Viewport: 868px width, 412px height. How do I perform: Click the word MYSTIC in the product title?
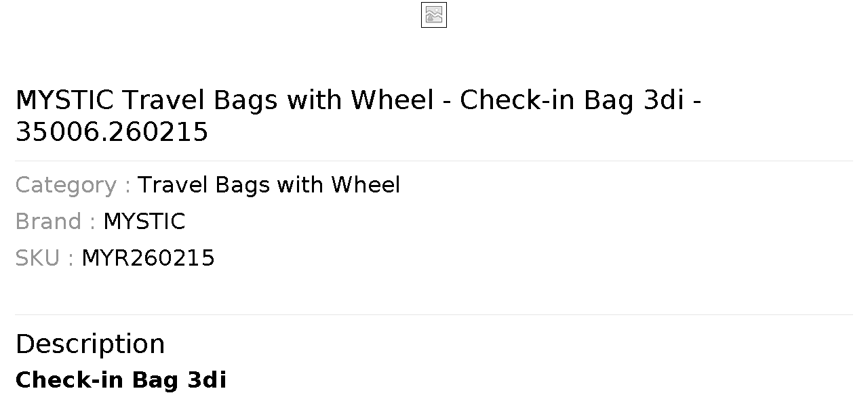pos(64,100)
